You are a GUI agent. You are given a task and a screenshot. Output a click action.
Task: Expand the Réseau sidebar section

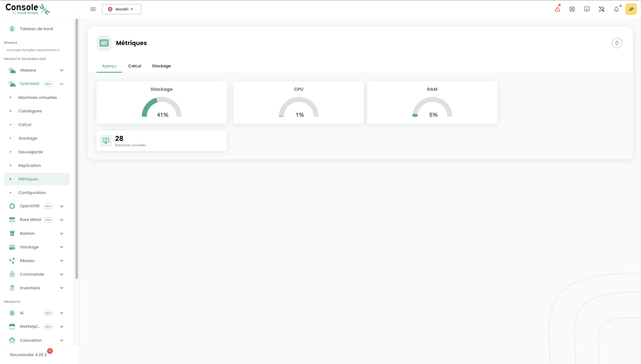[x=62, y=261]
